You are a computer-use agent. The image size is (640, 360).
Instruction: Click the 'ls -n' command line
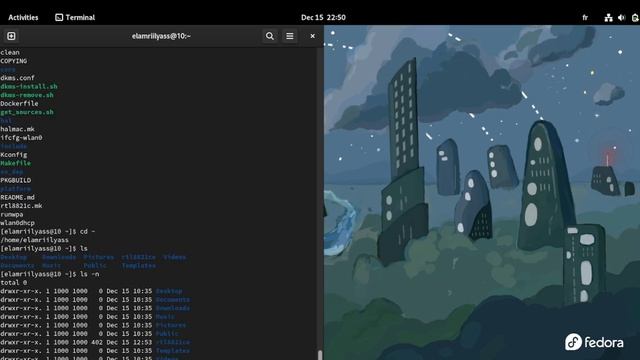[x=50, y=274]
